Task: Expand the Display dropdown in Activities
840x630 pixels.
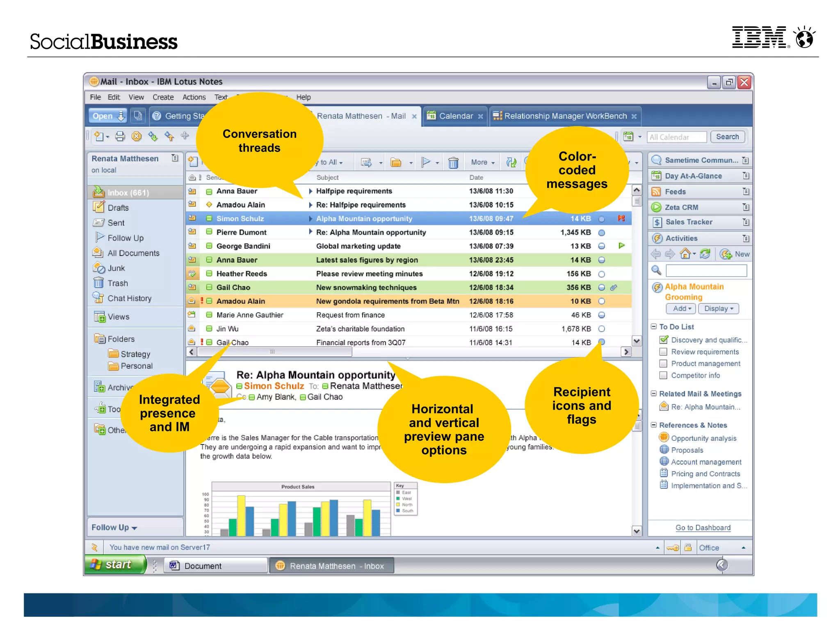Action: (718, 309)
